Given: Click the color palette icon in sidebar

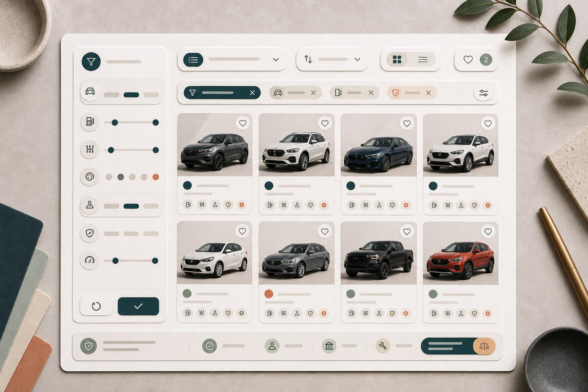Looking at the screenshot, I should pyautogui.click(x=90, y=177).
